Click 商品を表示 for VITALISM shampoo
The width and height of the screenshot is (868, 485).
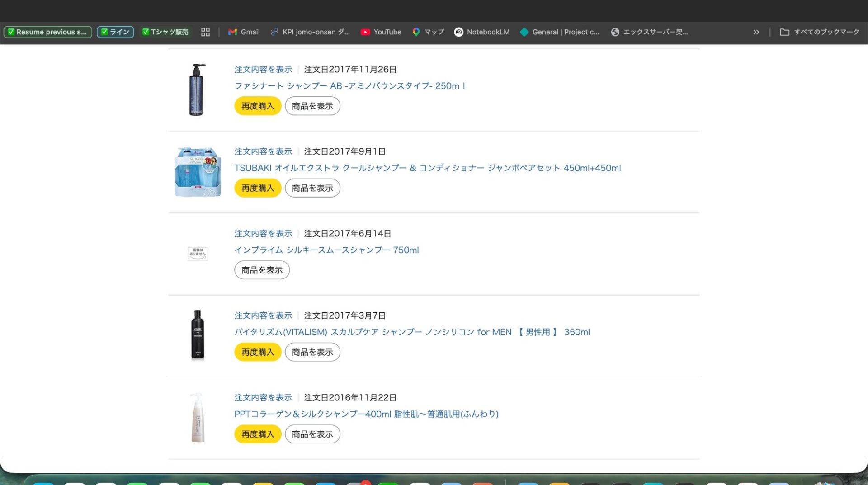click(312, 352)
